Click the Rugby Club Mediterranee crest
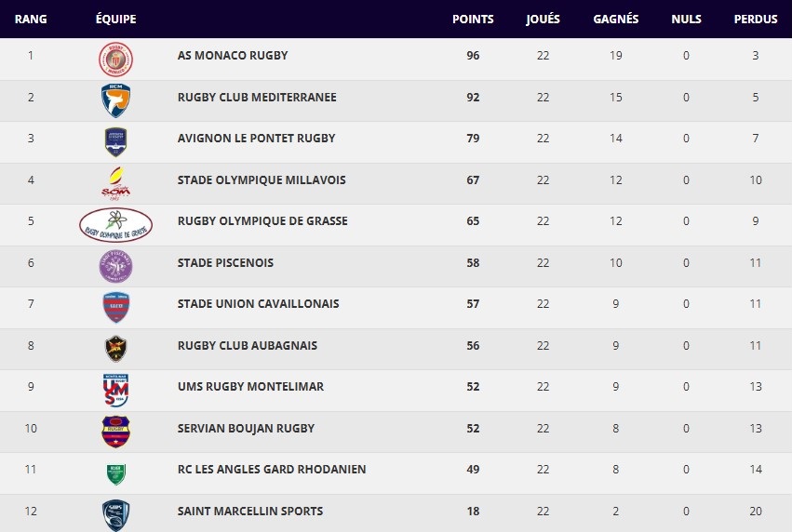 [x=115, y=100]
